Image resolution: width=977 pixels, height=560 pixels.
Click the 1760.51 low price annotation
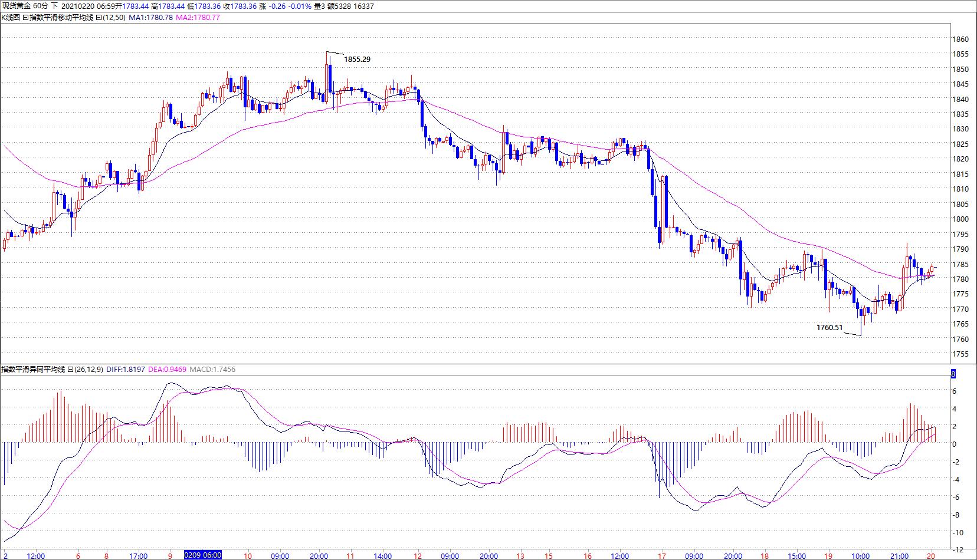pyautogui.click(x=830, y=328)
